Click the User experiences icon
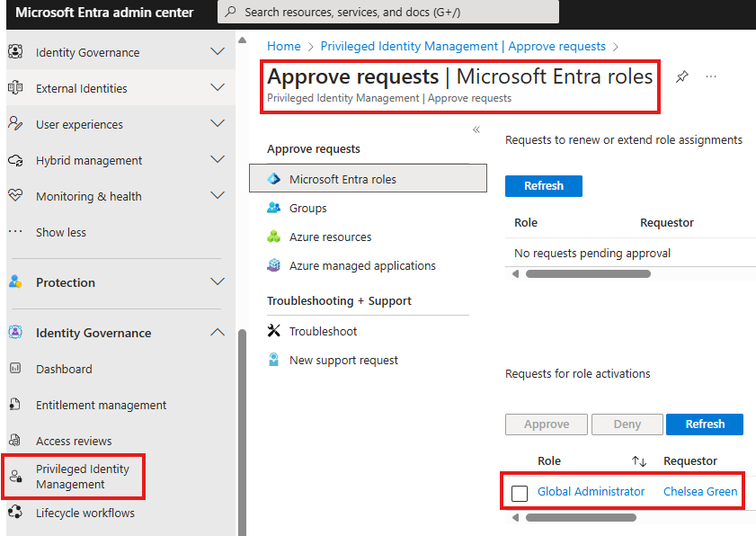The image size is (756, 536). click(15, 123)
